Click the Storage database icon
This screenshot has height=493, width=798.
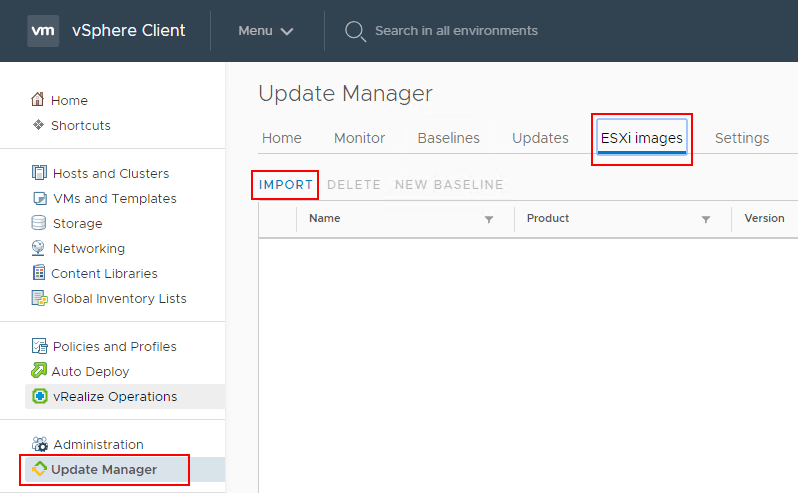click(39, 223)
